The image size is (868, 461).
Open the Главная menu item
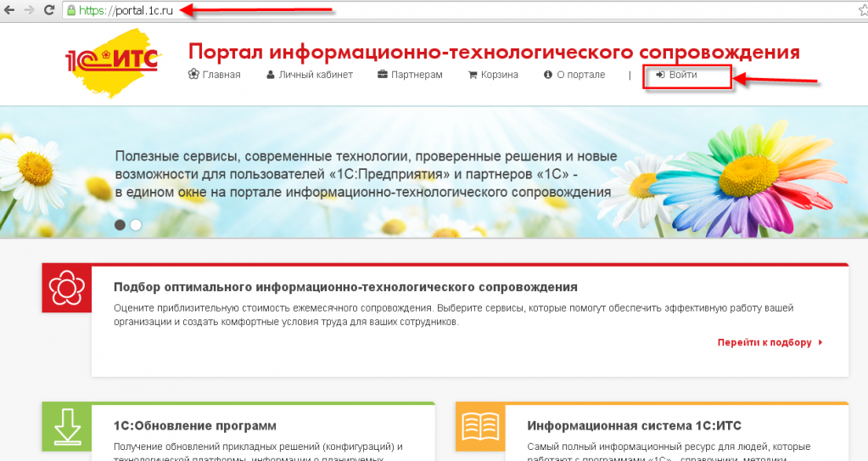pyautogui.click(x=215, y=75)
